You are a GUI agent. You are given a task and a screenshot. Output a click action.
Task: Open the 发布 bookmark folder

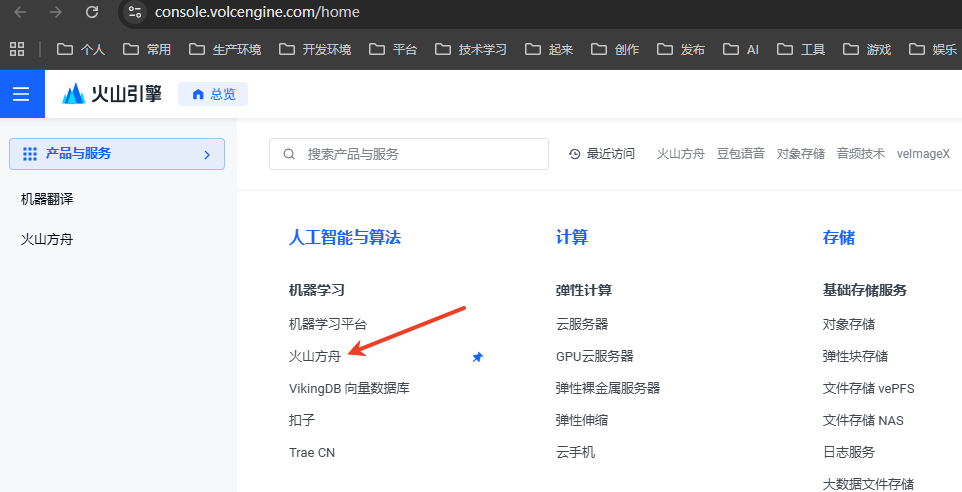(680, 49)
